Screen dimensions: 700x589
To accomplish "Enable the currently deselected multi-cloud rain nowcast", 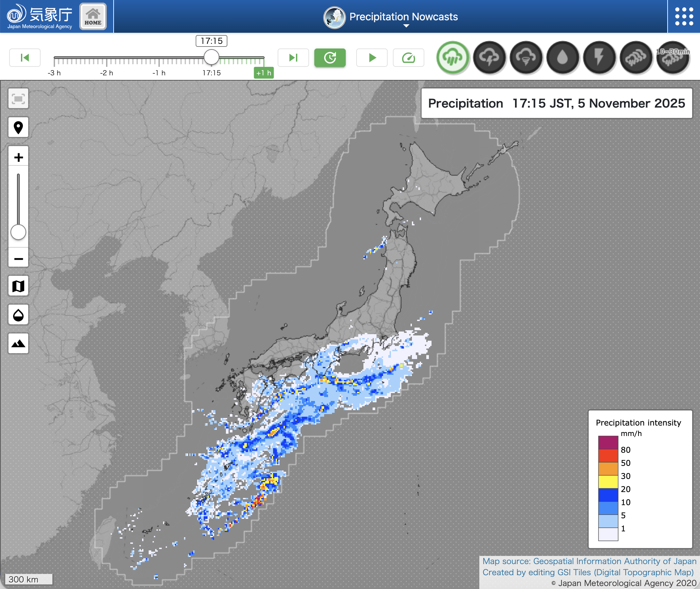I will click(x=636, y=57).
